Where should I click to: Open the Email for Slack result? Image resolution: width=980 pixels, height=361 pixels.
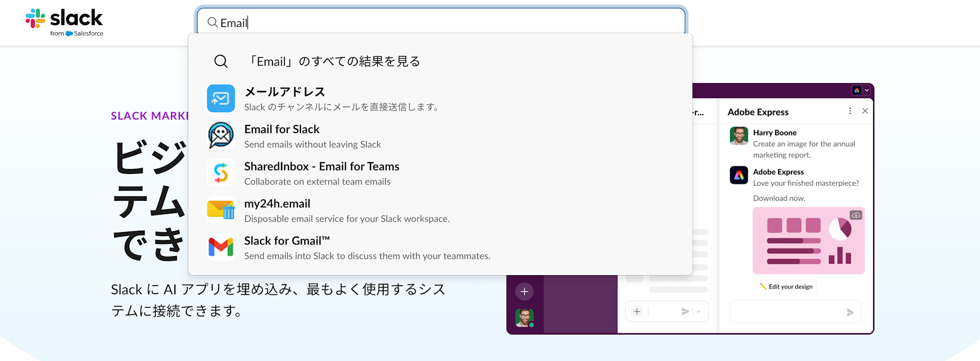pyautogui.click(x=440, y=136)
